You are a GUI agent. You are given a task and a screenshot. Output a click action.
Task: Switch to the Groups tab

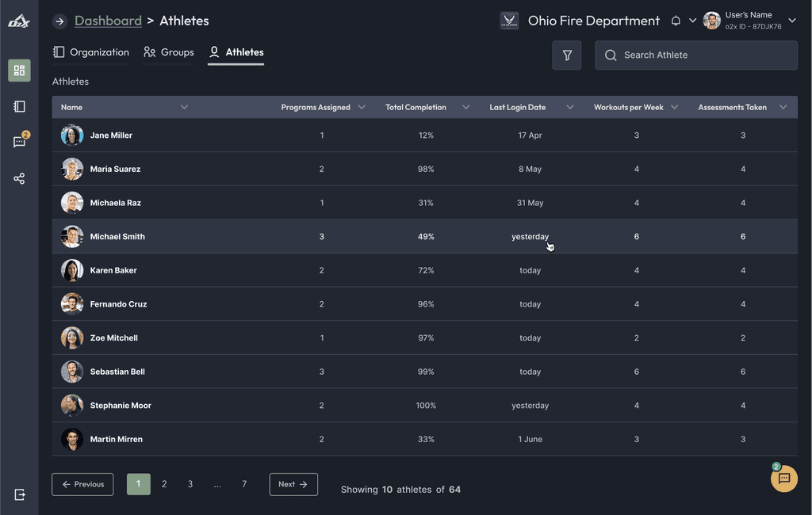pos(169,52)
